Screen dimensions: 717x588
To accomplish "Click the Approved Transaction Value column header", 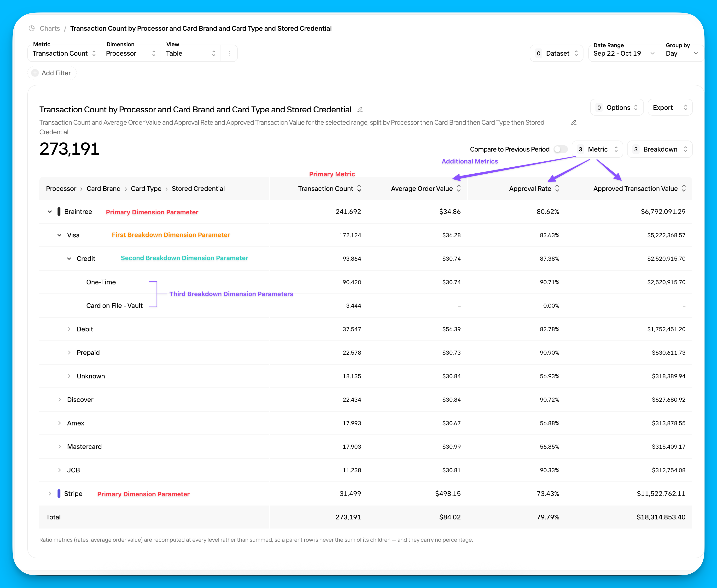I will tap(635, 189).
